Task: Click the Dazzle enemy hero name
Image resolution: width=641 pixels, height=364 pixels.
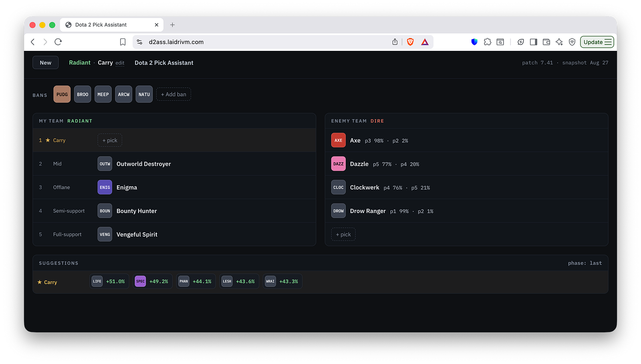Action: click(359, 164)
